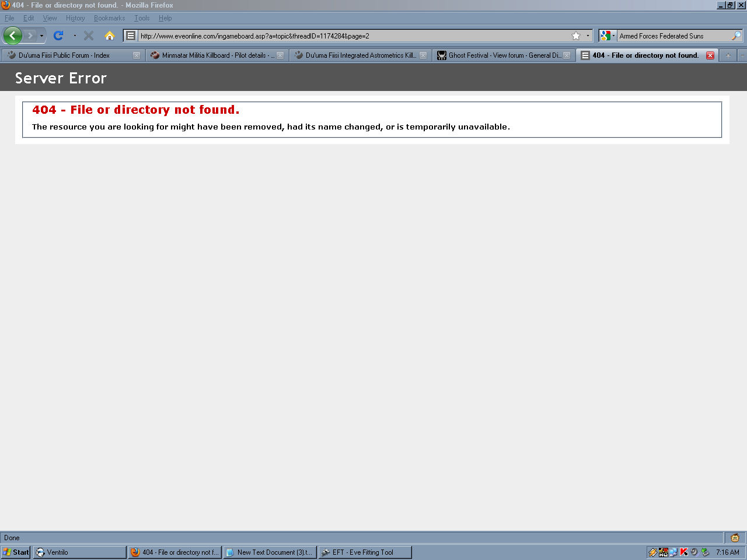Click the monkey add-on icon in status bar

point(735,538)
